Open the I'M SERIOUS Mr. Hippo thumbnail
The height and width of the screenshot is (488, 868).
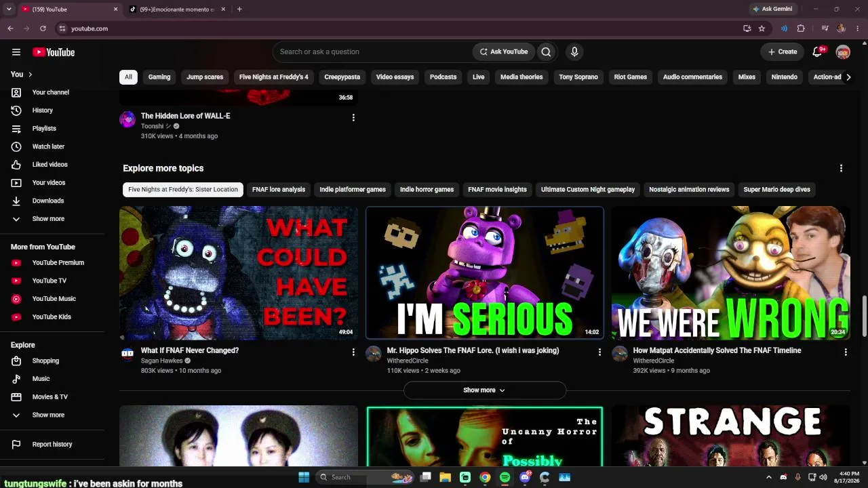tap(485, 272)
